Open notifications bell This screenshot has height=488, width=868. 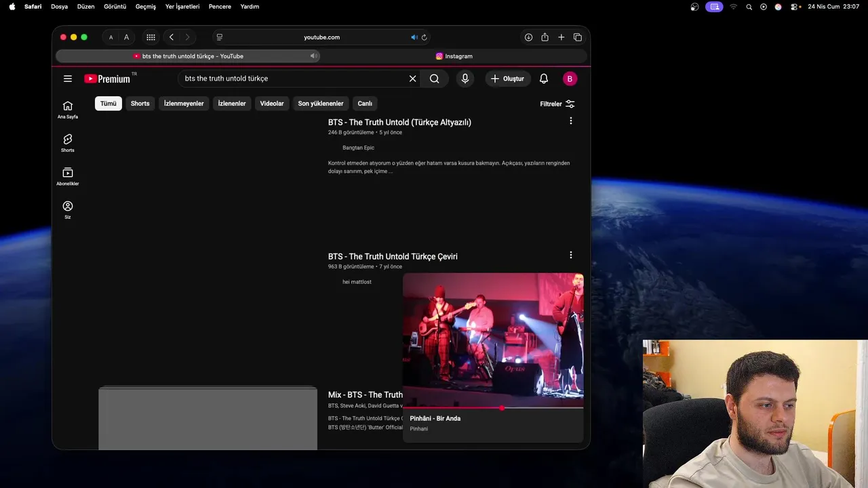pyautogui.click(x=543, y=79)
